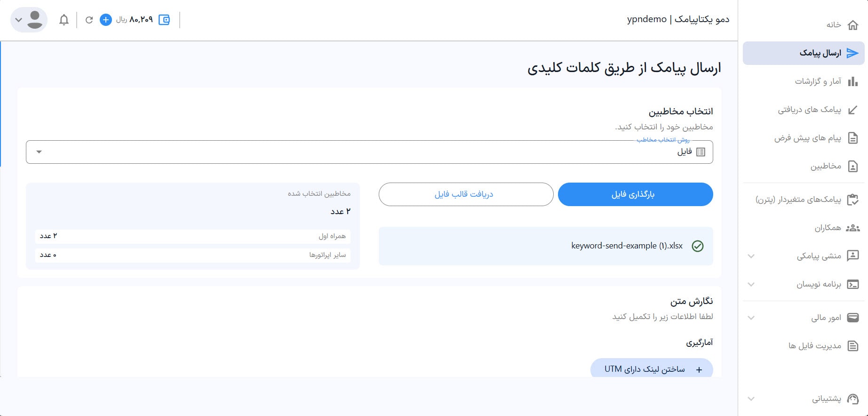Expand the منشی پیامکی submenu chevron
Screen dimensions: 868x416
click(751, 256)
